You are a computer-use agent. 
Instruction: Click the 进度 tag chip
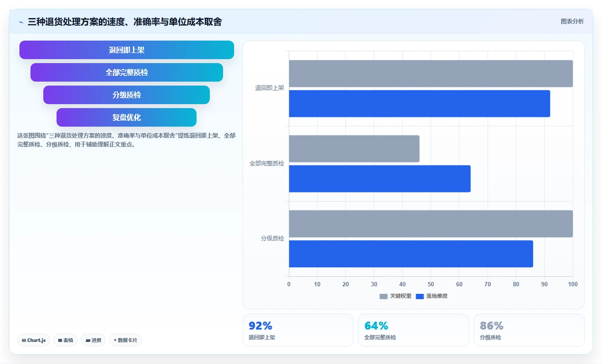[x=93, y=340]
